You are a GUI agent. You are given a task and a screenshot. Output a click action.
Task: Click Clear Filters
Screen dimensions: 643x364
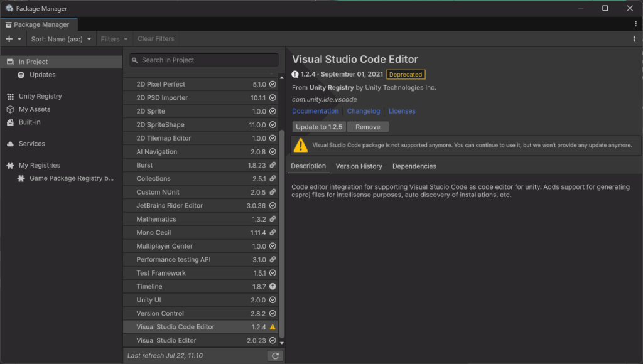[156, 39]
